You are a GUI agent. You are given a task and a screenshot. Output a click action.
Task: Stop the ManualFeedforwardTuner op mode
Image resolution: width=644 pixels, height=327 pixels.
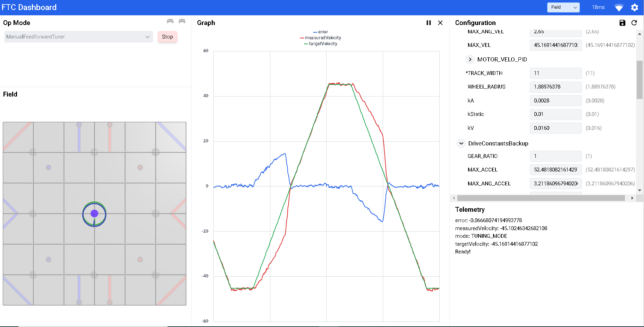[167, 37]
